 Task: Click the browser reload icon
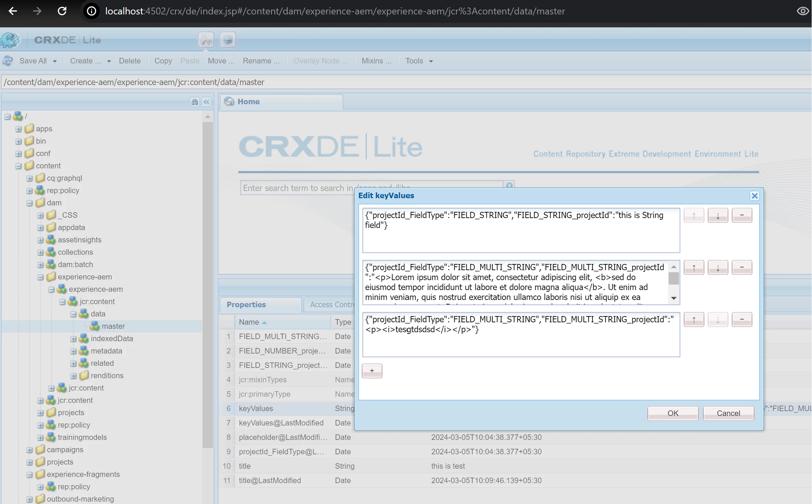click(x=62, y=11)
